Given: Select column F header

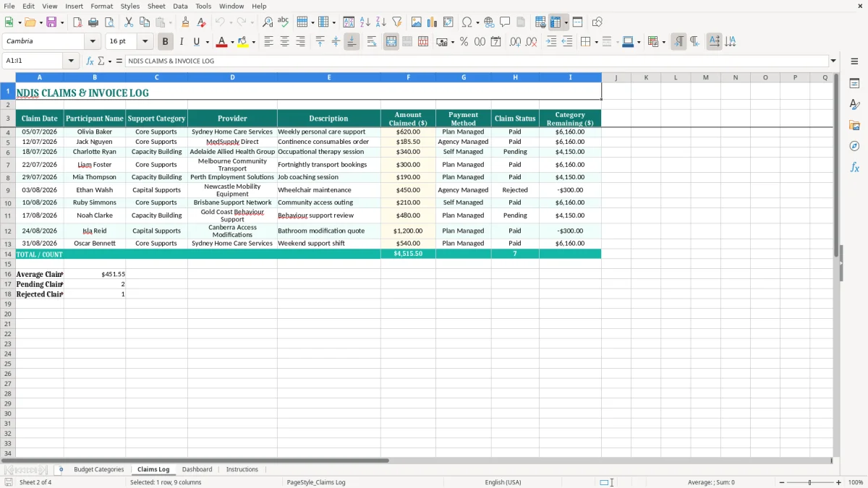Looking at the screenshot, I should [x=408, y=77].
